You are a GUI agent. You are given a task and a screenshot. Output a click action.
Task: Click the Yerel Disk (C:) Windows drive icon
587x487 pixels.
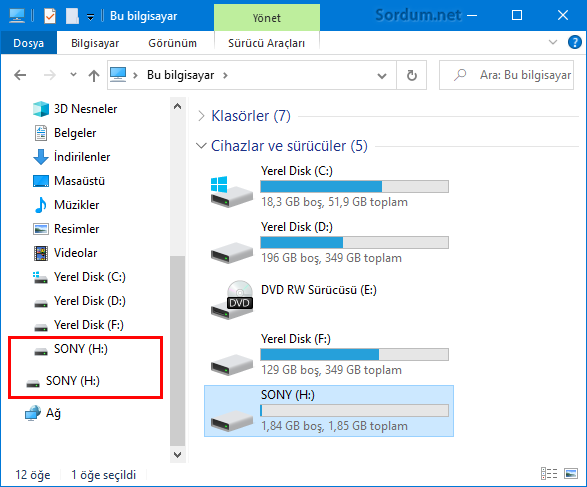click(x=231, y=191)
